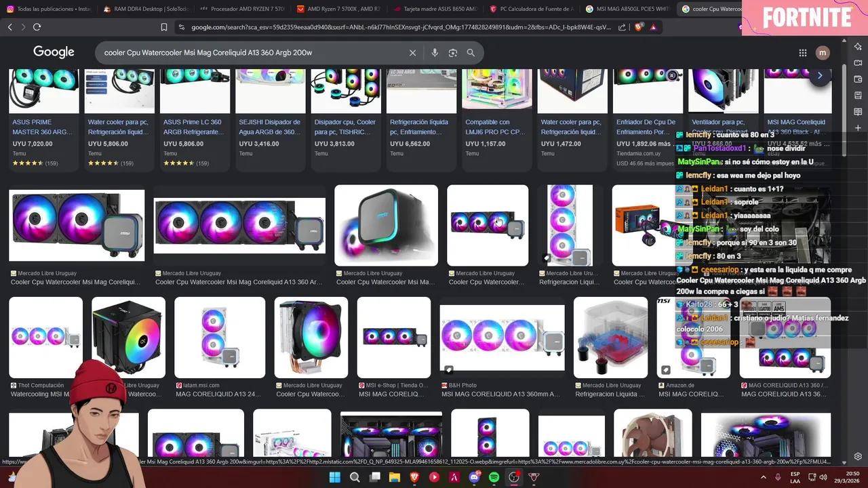Open Discord from the taskbar
The width and height of the screenshot is (868, 488).
pyautogui.click(x=475, y=477)
